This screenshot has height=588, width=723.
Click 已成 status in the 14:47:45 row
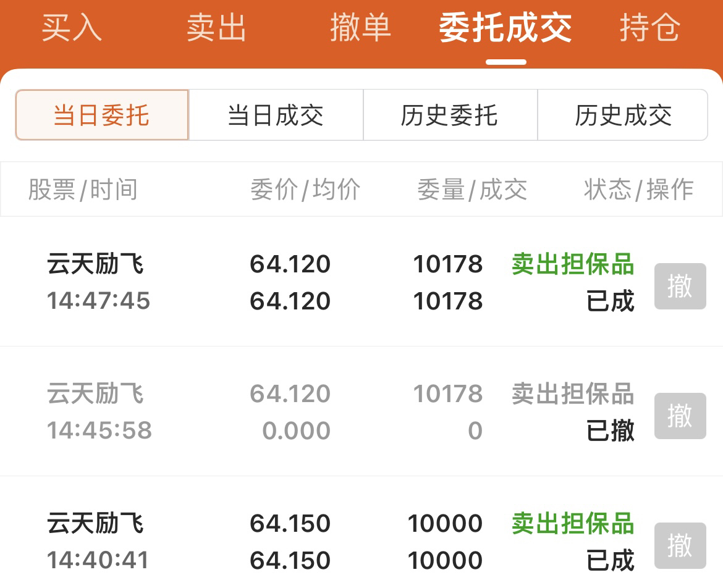(611, 301)
